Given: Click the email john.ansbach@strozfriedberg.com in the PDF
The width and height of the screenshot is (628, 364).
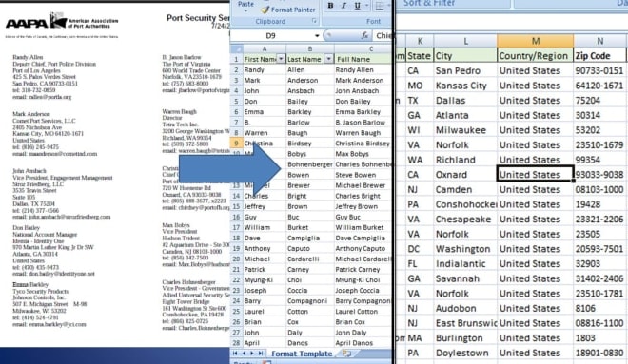Looking at the screenshot, I should [x=69, y=217].
